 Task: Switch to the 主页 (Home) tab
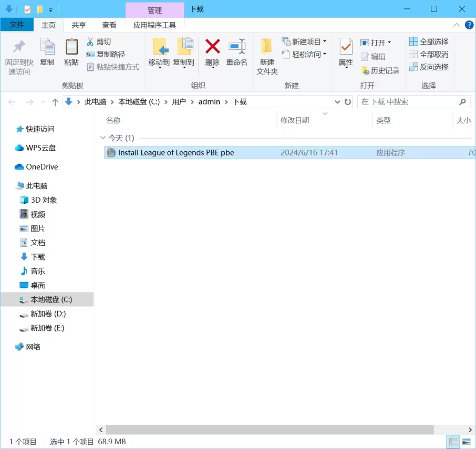click(x=48, y=25)
